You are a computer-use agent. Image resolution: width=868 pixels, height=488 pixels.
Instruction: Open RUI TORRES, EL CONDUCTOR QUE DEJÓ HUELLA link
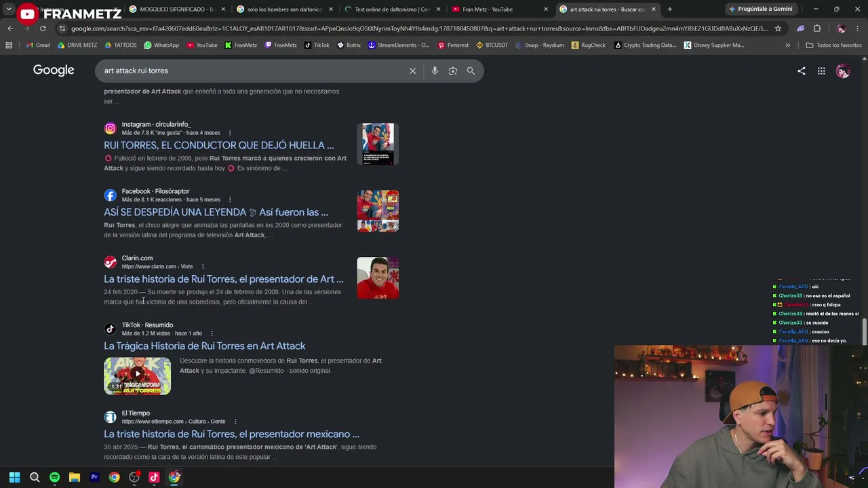point(218,145)
